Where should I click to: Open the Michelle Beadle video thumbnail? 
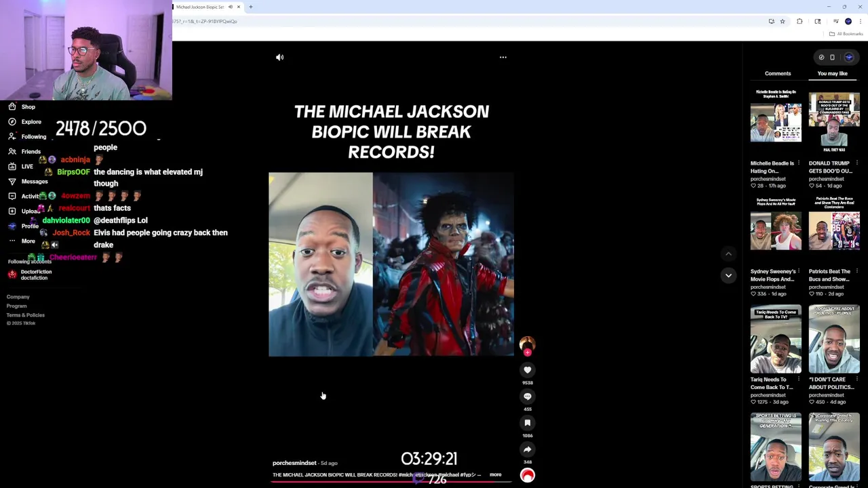pyautogui.click(x=776, y=122)
